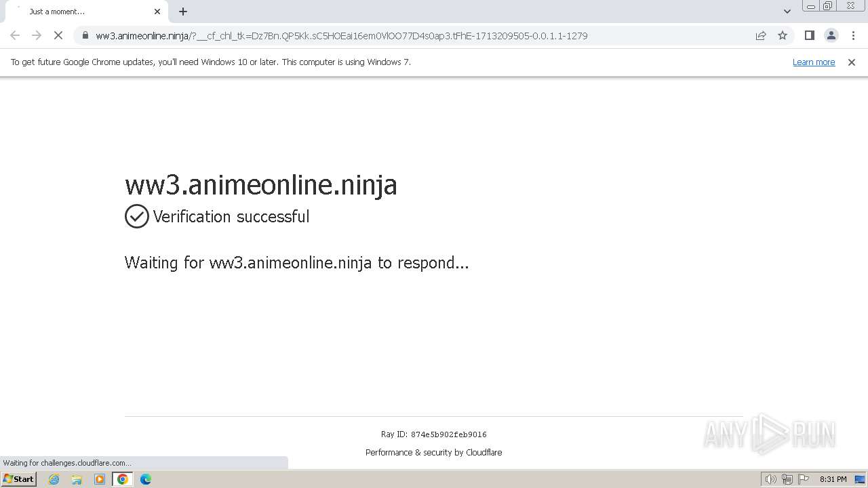Open Action Center flag icon

(x=804, y=479)
